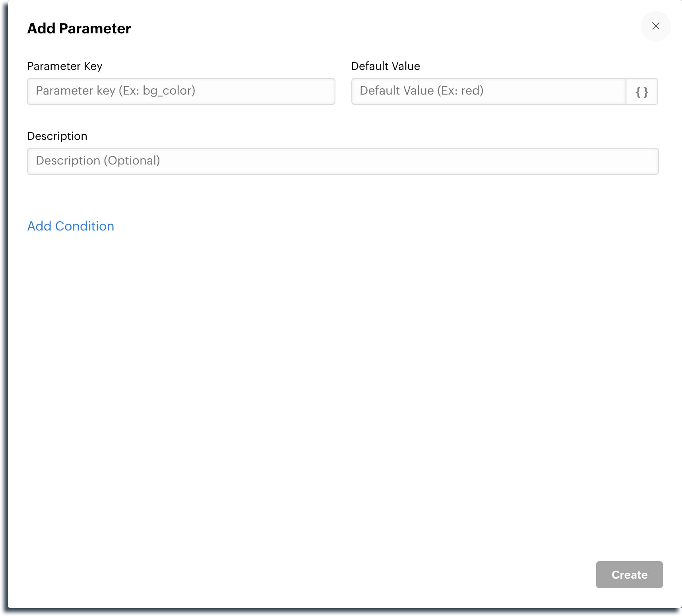Open the JSON editor braces icon
The width and height of the screenshot is (682, 616).
pyautogui.click(x=642, y=92)
